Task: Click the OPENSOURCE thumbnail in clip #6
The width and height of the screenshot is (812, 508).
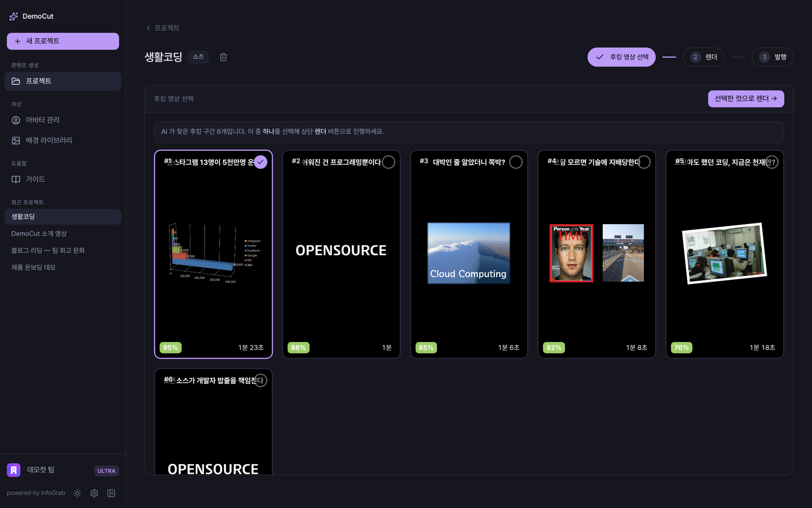Action: (x=213, y=468)
